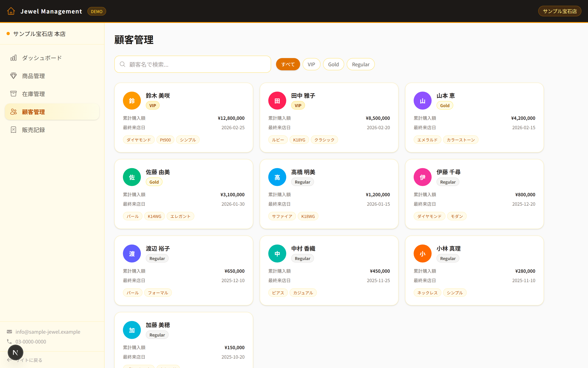588x368 pixels.
Task: Filter customers by Gold
Action: tap(333, 64)
